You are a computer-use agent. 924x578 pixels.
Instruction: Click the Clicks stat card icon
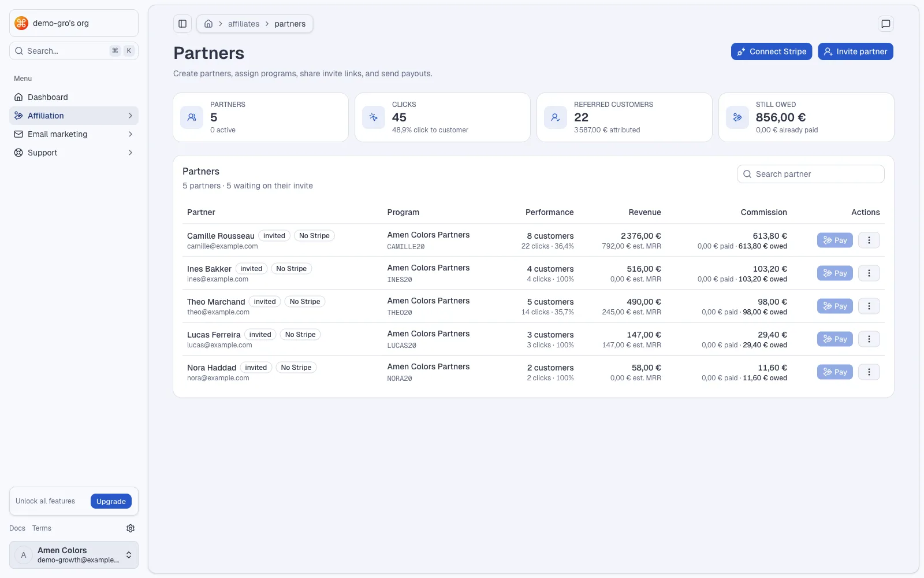[x=374, y=117]
